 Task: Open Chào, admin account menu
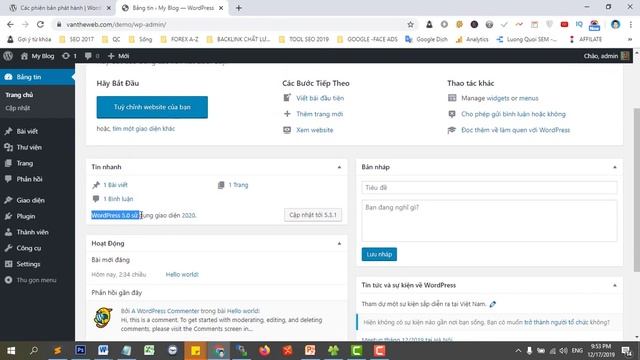point(606,56)
